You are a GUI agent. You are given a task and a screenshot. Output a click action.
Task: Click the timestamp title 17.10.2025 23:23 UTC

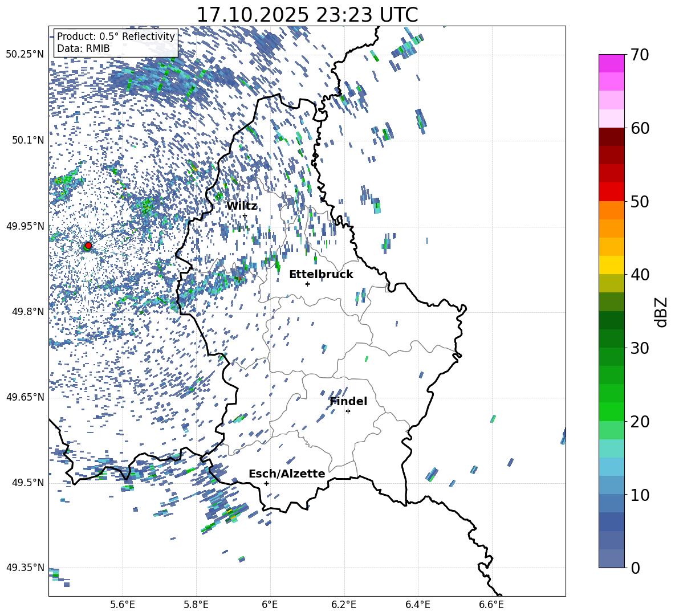pos(307,15)
